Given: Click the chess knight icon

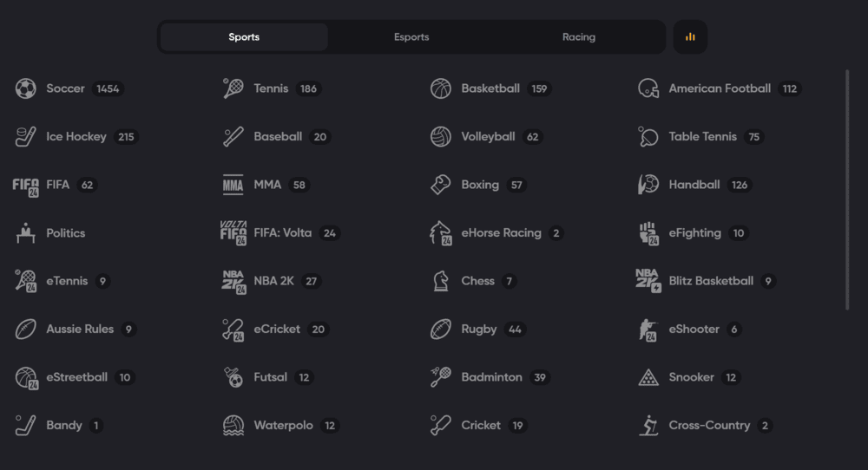Looking at the screenshot, I should [440, 281].
